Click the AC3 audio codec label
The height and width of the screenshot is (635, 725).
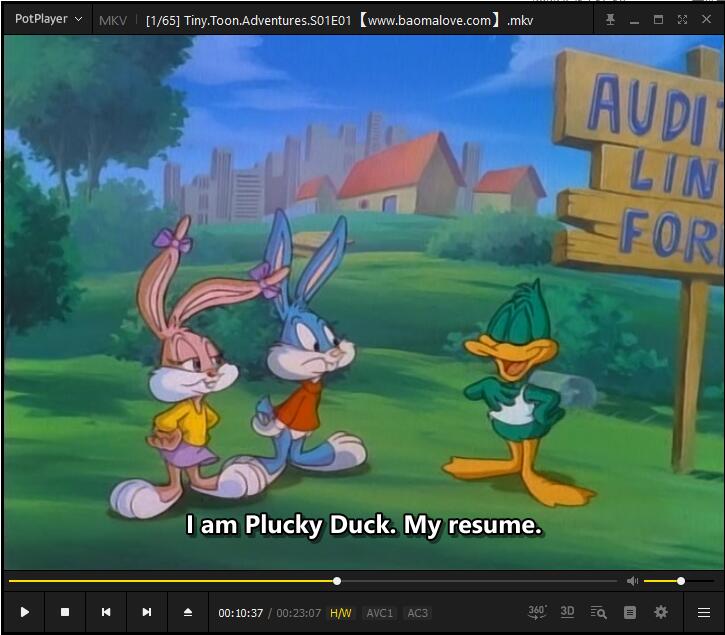click(418, 613)
